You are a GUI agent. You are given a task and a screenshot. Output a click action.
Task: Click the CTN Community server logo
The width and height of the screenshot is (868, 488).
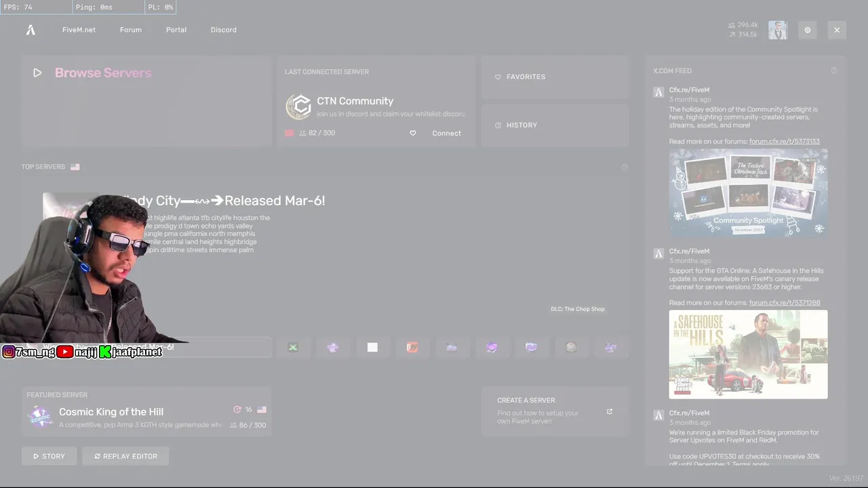click(x=298, y=107)
